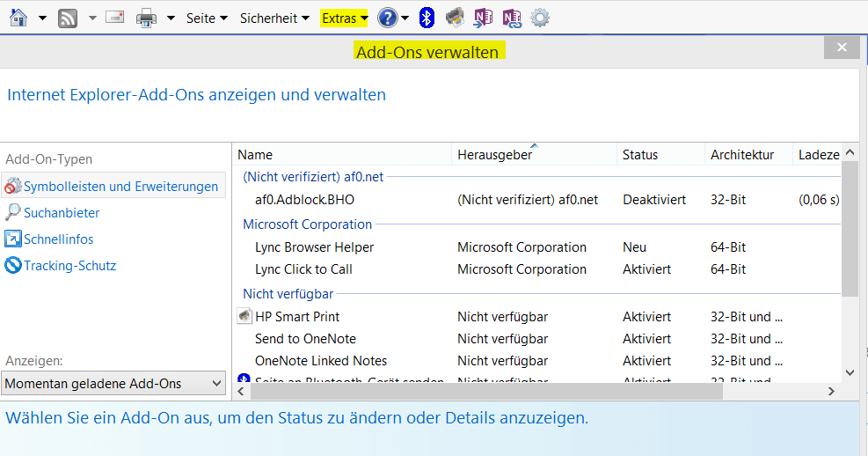Click the Suchanbieter magnifier icon
The width and height of the screenshot is (868, 456).
tap(12, 212)
